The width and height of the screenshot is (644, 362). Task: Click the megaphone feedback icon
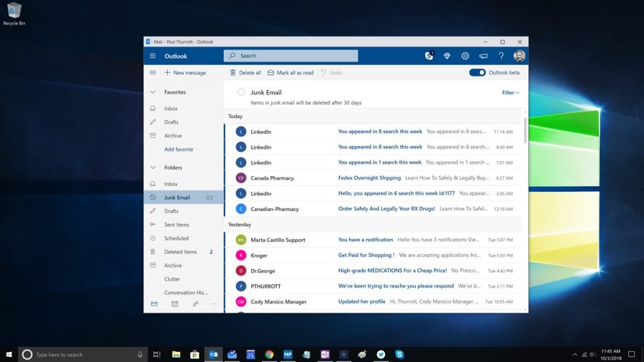point(483,56)
